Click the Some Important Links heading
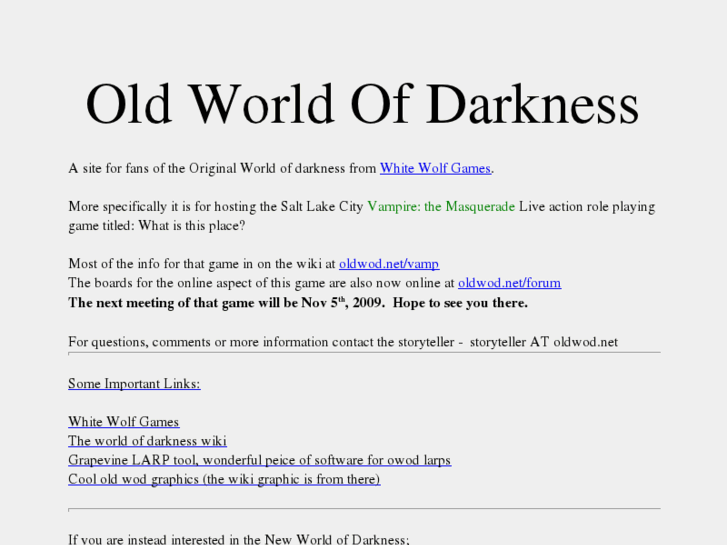The height and width of the screenshot is (545, 727). tap(134, 384)
